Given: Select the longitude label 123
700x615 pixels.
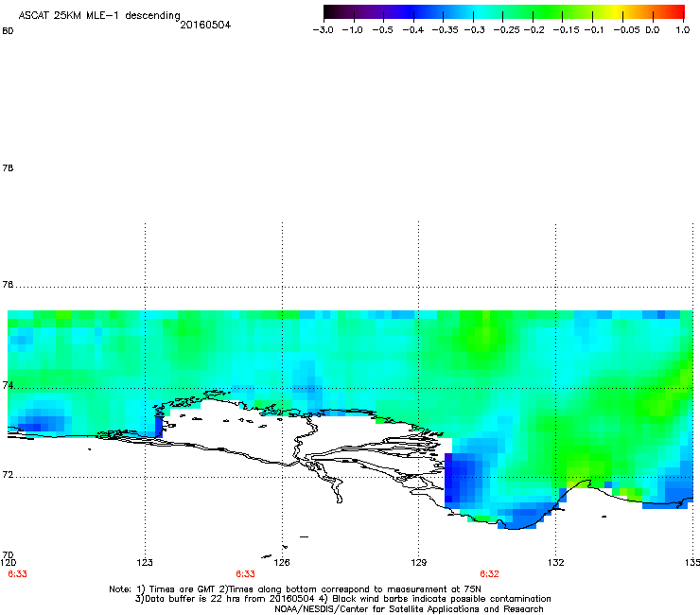Looking at the screenshot, I should pyautogui.click(x=145, y=562).
